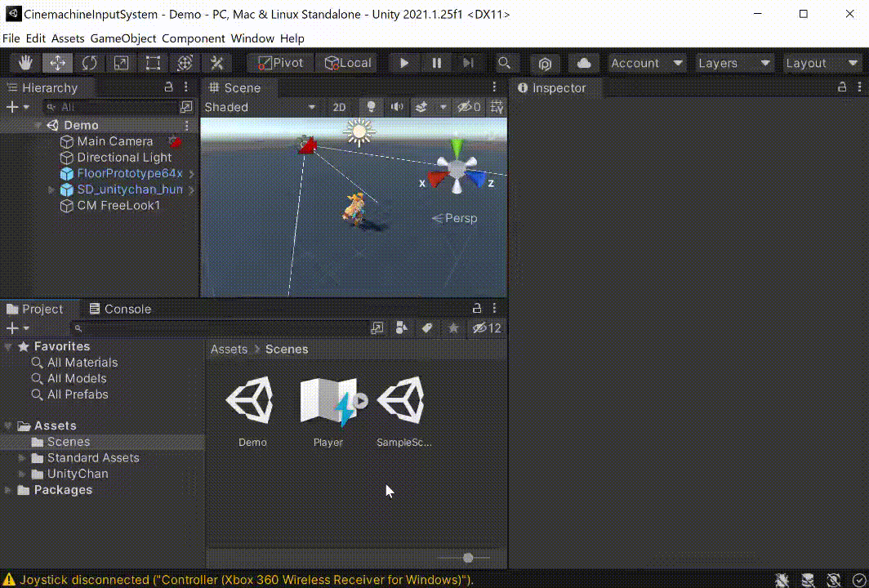Select Main Camera in Hierarchy
The height and width of the screenshot is (588, 869).
(114, 141)
